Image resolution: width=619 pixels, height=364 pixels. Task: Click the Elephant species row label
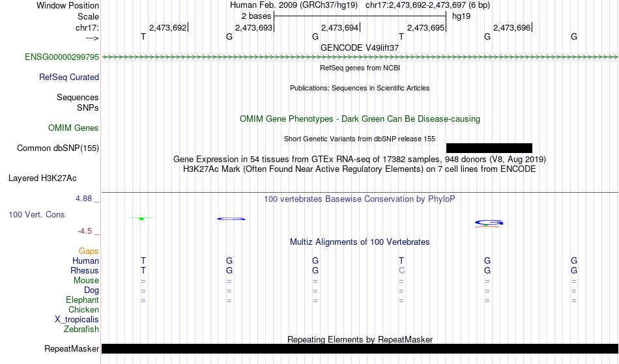82,300
